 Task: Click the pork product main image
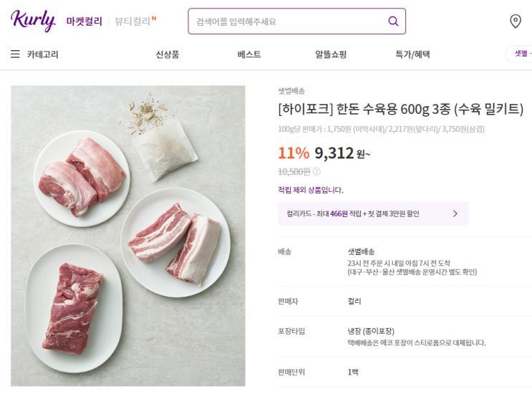(x=128, y=236)
